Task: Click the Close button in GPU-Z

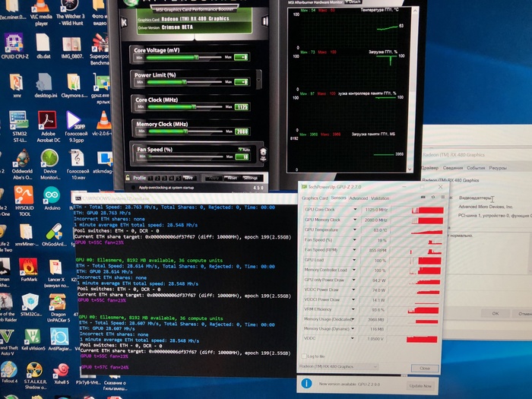Action: pos(424,368)
